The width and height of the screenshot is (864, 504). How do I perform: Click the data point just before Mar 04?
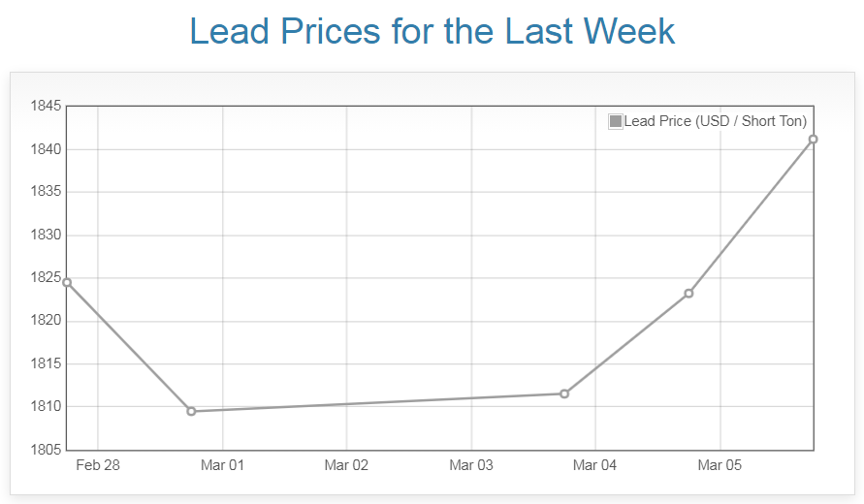click(564, 394)
